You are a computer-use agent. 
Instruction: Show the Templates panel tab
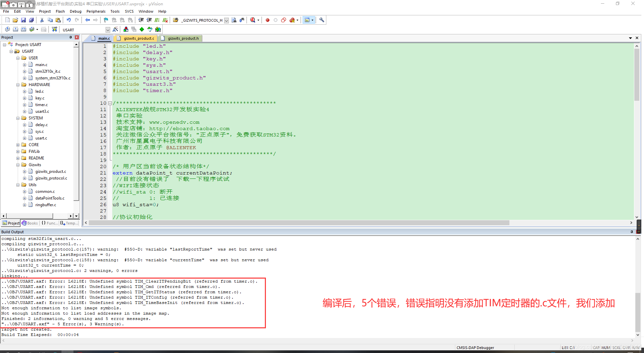click(x=69, y=223)
